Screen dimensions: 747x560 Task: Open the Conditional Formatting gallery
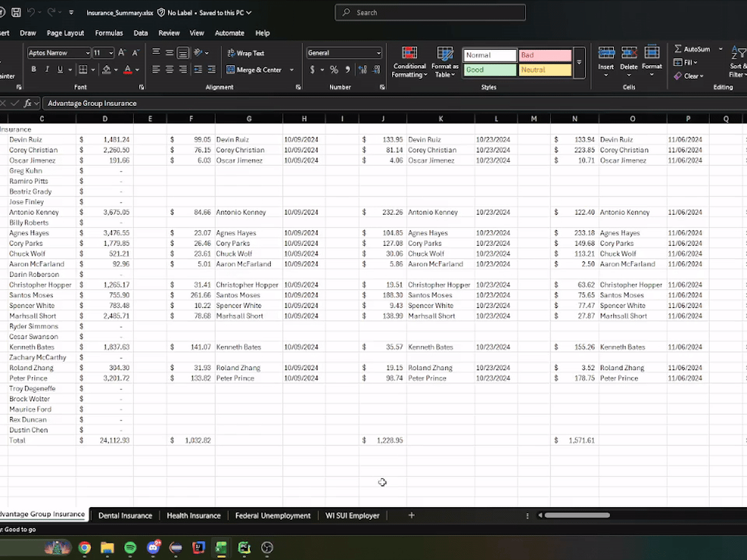[409, 62]
